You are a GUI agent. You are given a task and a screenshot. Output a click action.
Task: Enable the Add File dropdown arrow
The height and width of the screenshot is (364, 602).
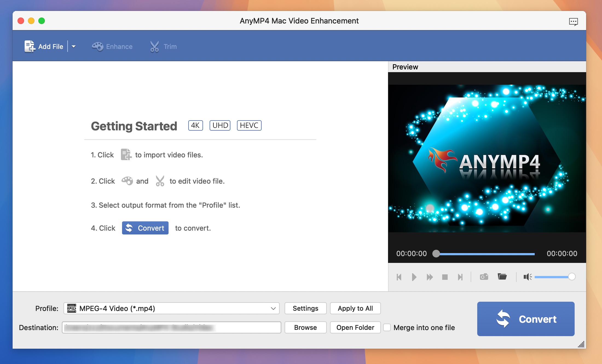pyautogui.click(x=74, y=46)
